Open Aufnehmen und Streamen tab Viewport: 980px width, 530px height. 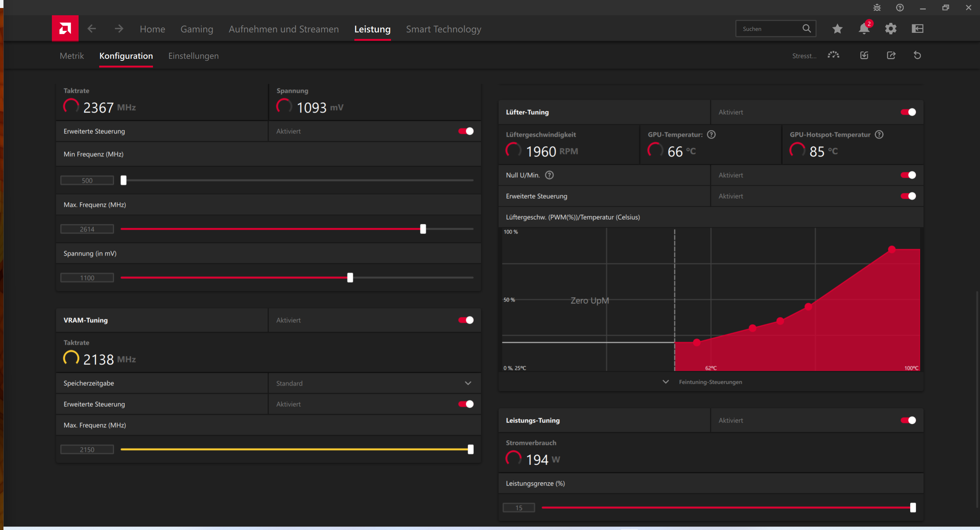(x=283, y=29)
